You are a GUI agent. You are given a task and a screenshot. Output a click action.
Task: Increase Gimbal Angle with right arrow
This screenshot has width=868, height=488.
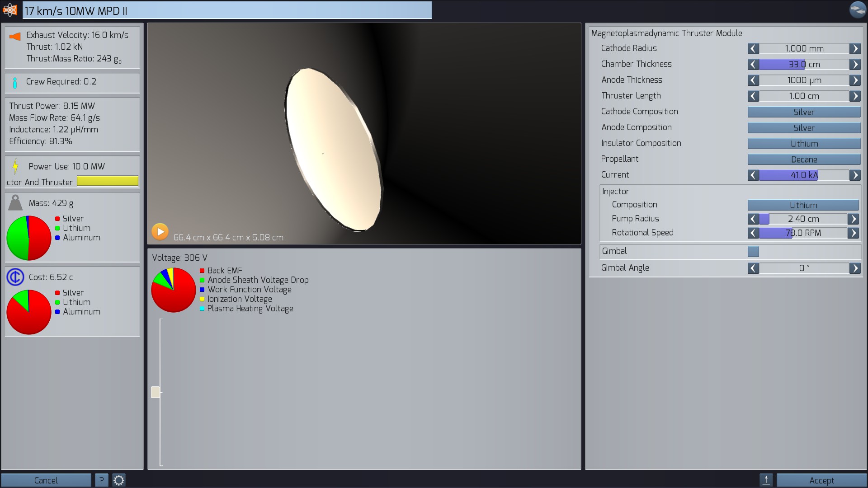pos(854,268)
